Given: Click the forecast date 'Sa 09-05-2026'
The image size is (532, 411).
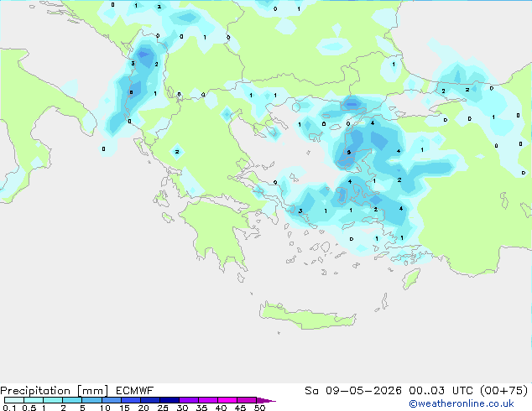Looking at the screenshot, I should pyautogui.click(x=353, y=391).
